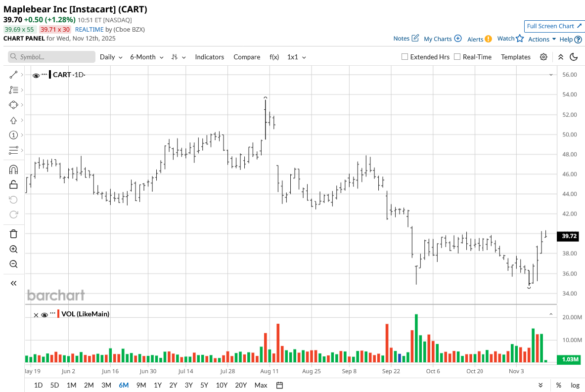Select the 5D time range
This screenshot has height=392, width=585.
(54, 385)
